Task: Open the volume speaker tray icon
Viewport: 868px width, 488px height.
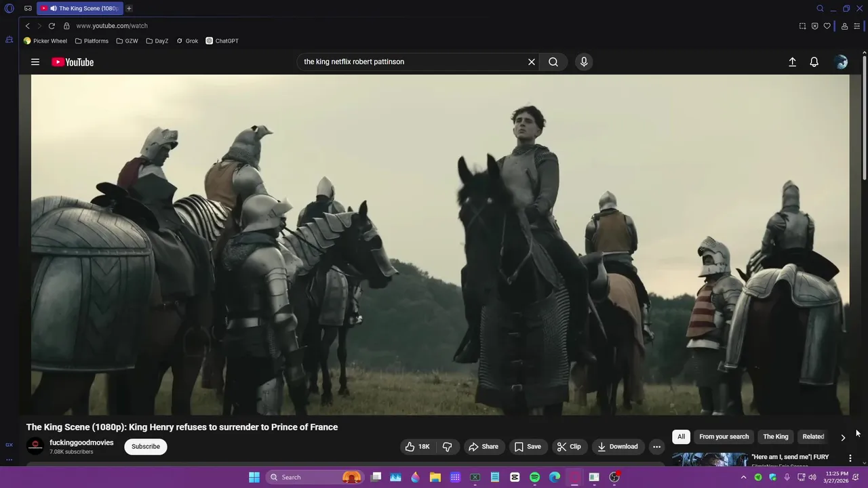Action: 812,477
